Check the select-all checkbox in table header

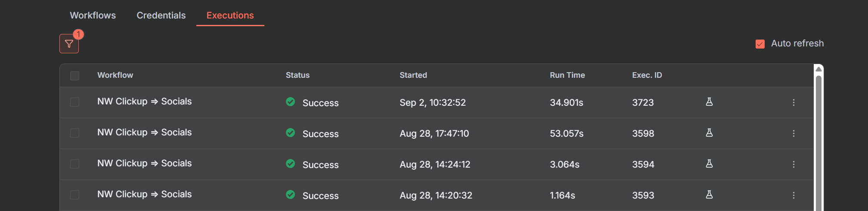(x=75, y=76)
